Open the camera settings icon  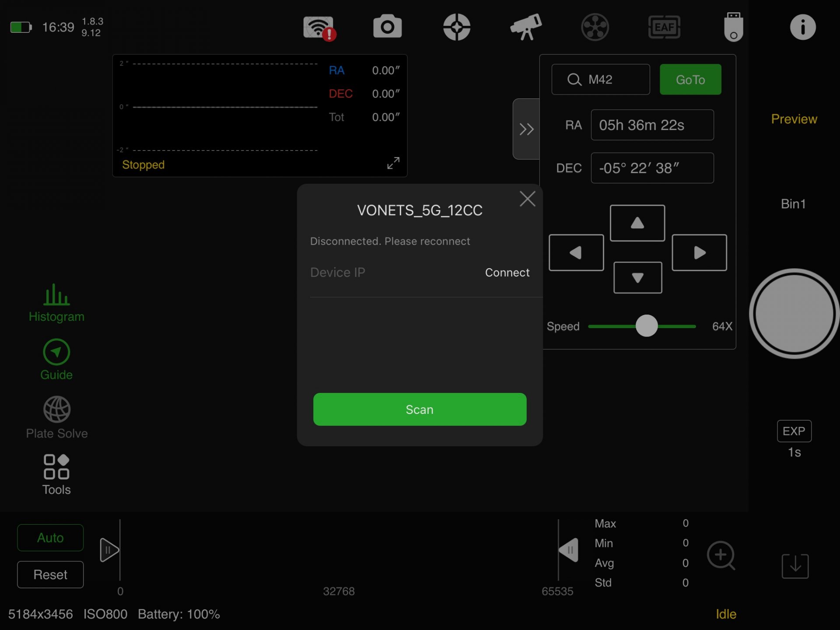(x=387, y=27)
